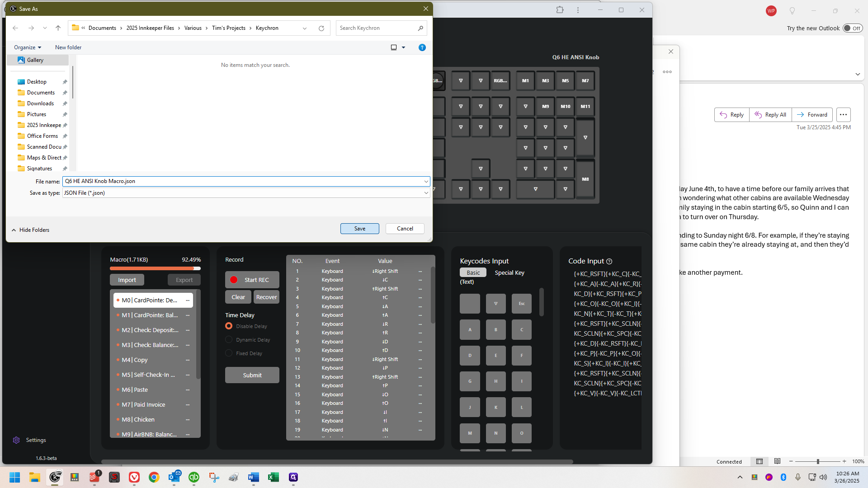Open Settings in Keychron Launcher
The image size is (868, 488).
[30, 440]
